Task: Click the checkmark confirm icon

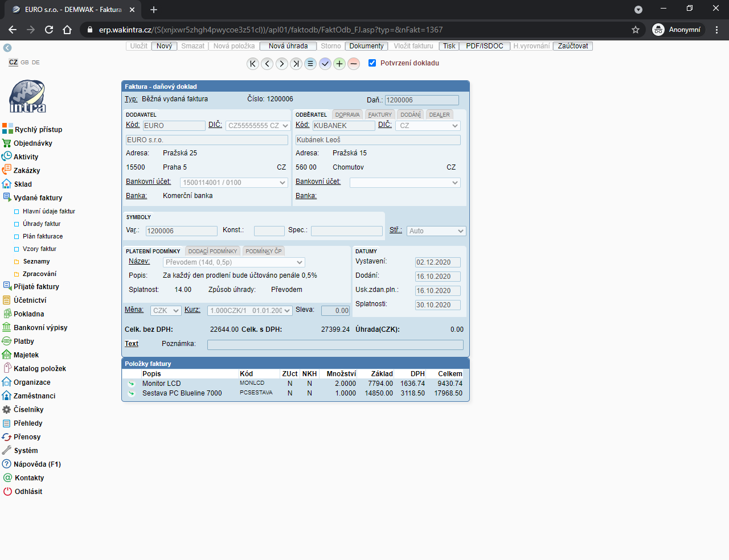Action: (x=325, y=64)
